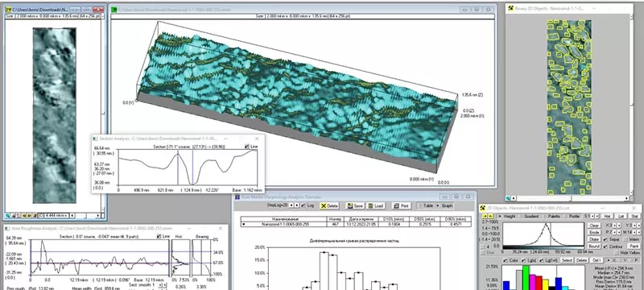The image size is (644, 290).
Task: Click the magnifier icon under Binary 2D Objects image
Action: tap(508, 198)
